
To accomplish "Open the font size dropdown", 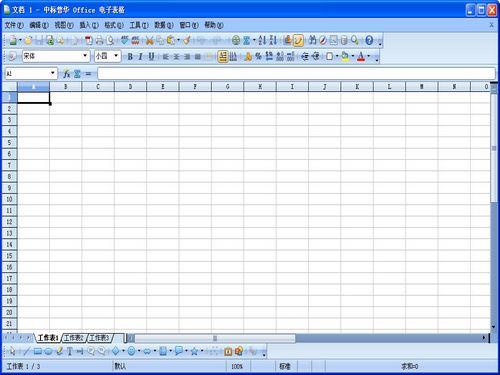I will 116,56.
